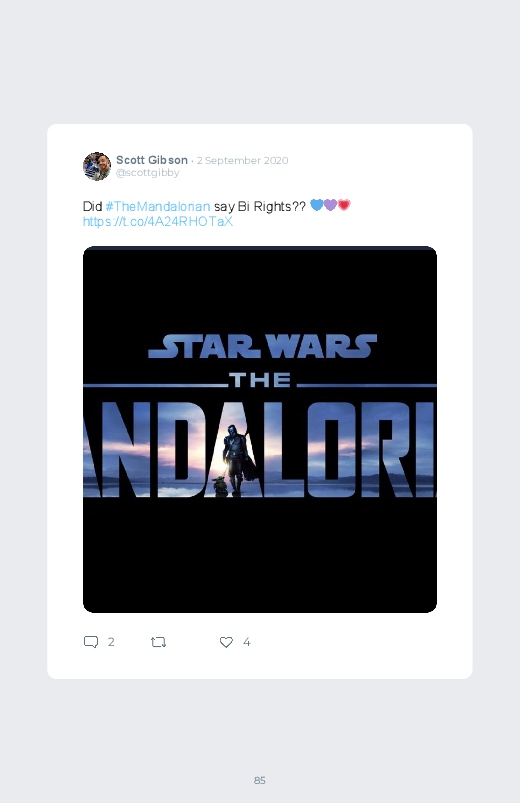Click the reply count of 2
Viewport: 520px width, 803px height.
click(x=111, y=642)
